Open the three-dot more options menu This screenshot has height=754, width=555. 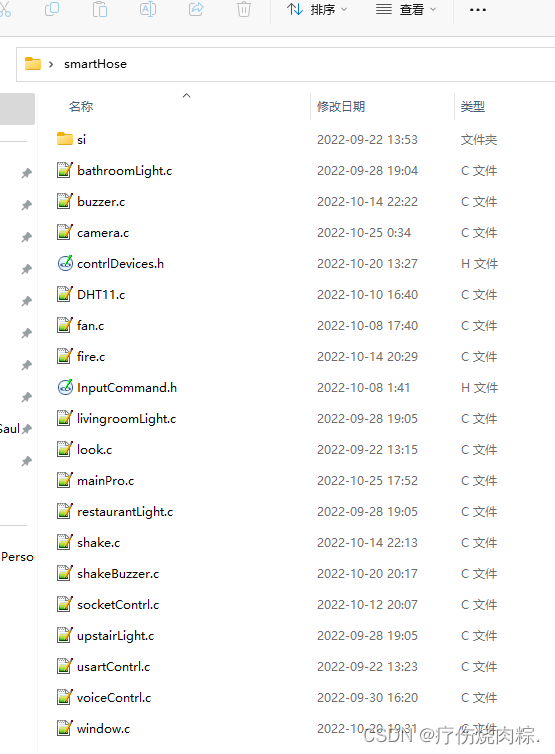[478, 10]
